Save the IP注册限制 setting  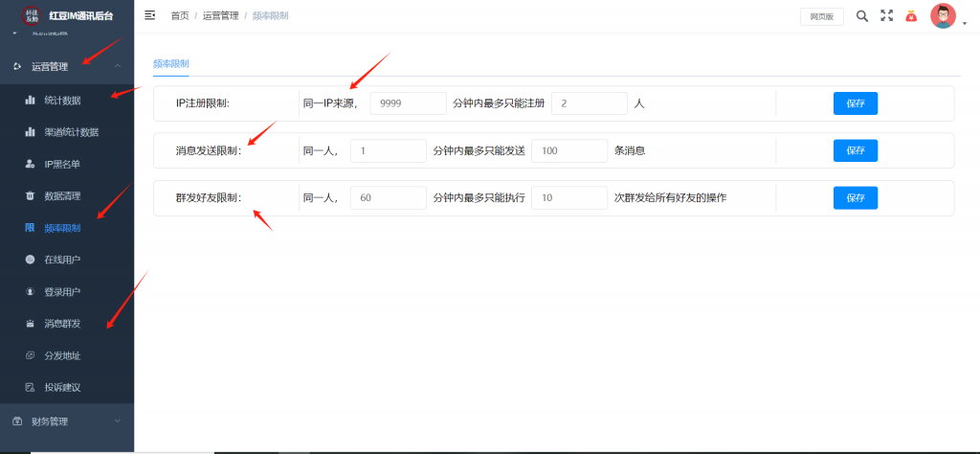tap(855, 103)
